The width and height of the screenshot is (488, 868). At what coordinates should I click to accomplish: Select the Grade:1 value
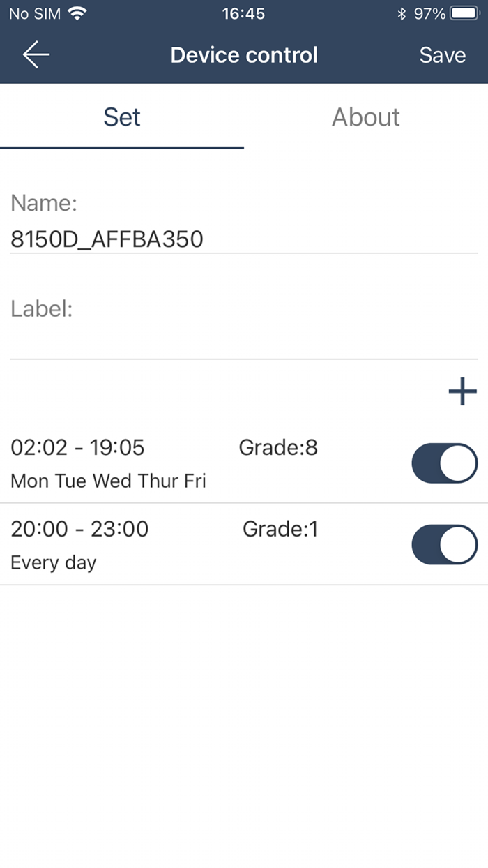pos(280,529)
